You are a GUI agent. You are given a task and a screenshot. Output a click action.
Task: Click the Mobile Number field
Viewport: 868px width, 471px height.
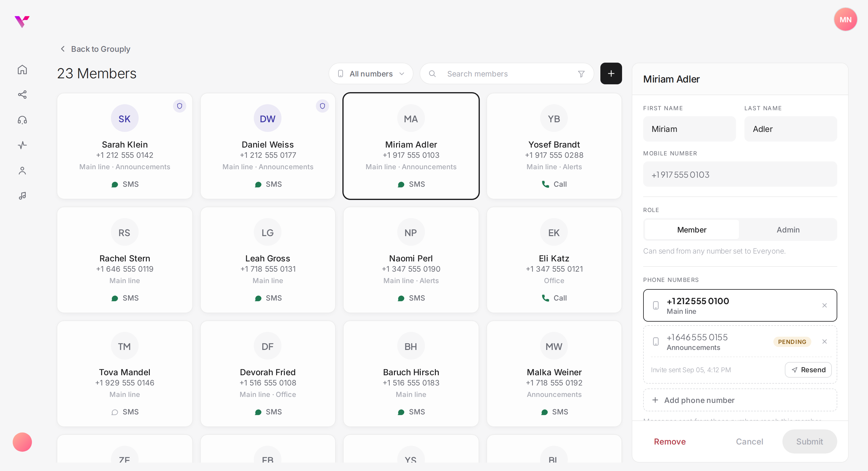coord(740,174)
